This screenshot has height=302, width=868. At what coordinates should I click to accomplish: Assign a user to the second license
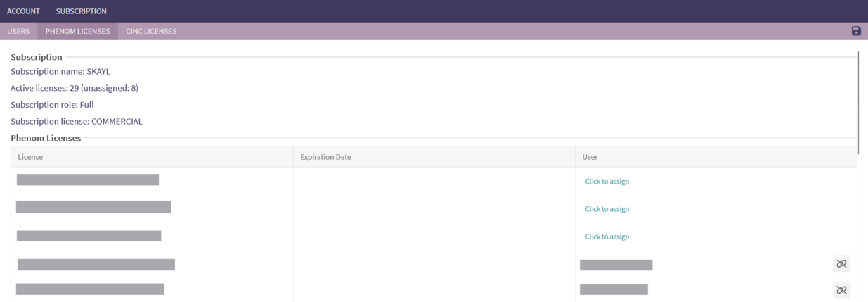(x=607, y=209)
